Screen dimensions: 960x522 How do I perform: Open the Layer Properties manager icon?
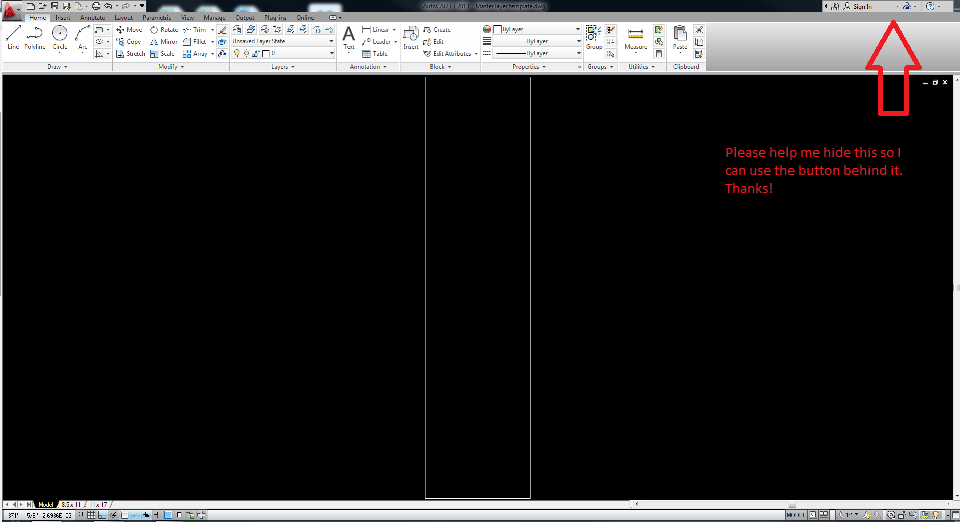237,29
